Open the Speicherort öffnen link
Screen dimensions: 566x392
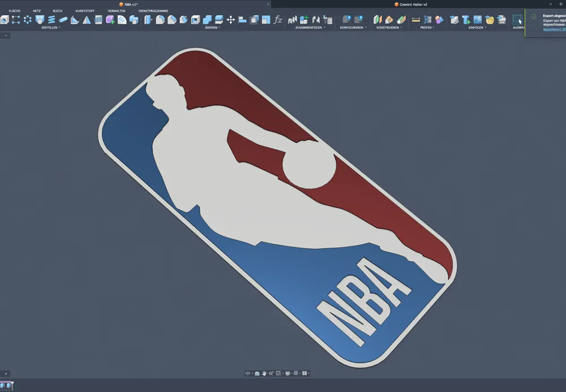coord(555,29)
